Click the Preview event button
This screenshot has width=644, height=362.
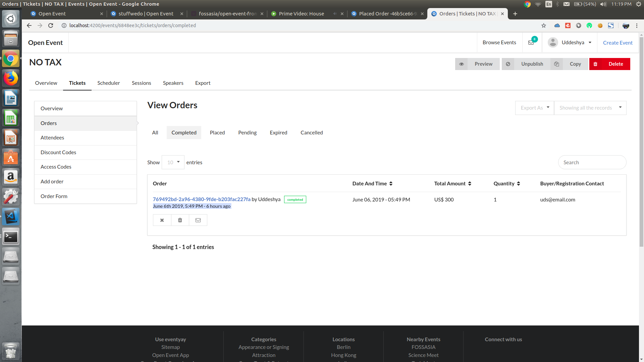tap(477, 64)
